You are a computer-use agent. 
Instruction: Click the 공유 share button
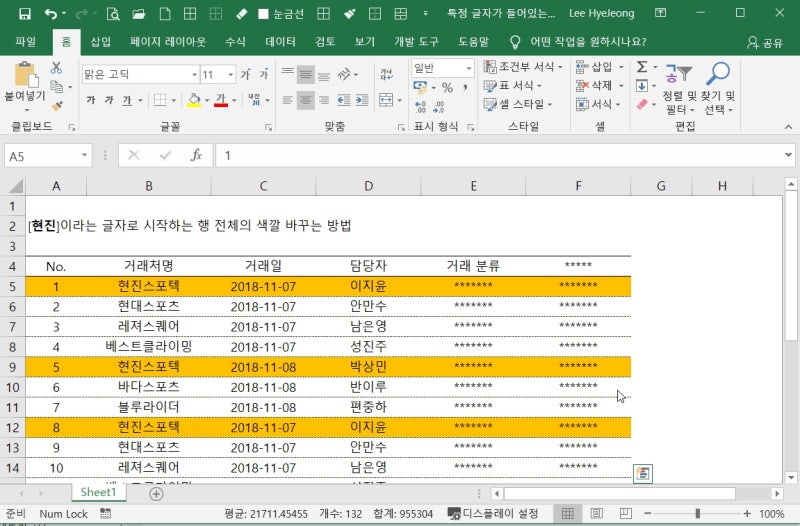coord(764,42)
